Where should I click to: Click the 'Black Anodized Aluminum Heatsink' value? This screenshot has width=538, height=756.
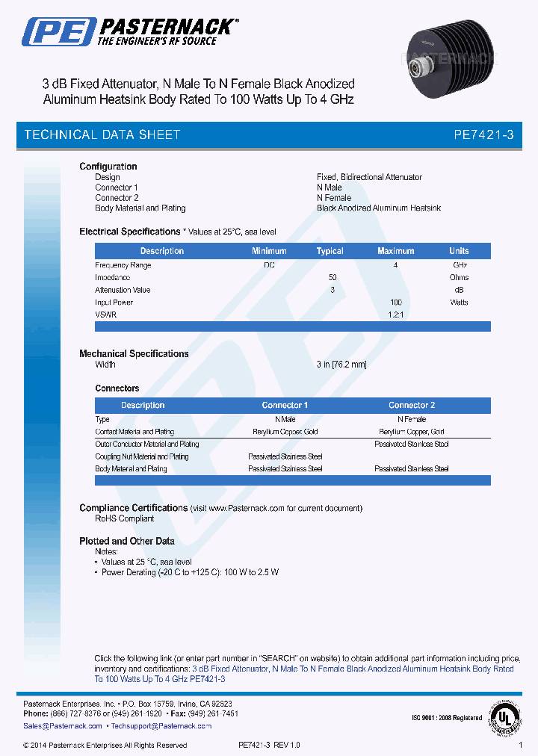click(x=379, y=208)
